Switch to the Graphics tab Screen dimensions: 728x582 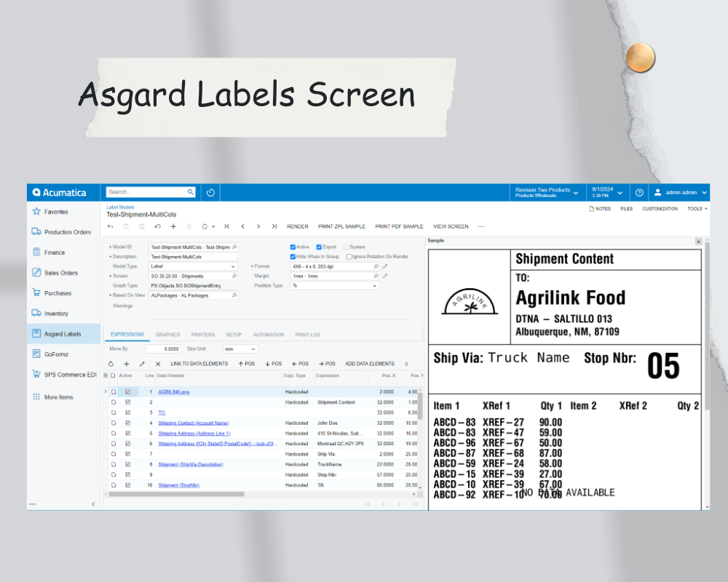[x=167, y=335]
